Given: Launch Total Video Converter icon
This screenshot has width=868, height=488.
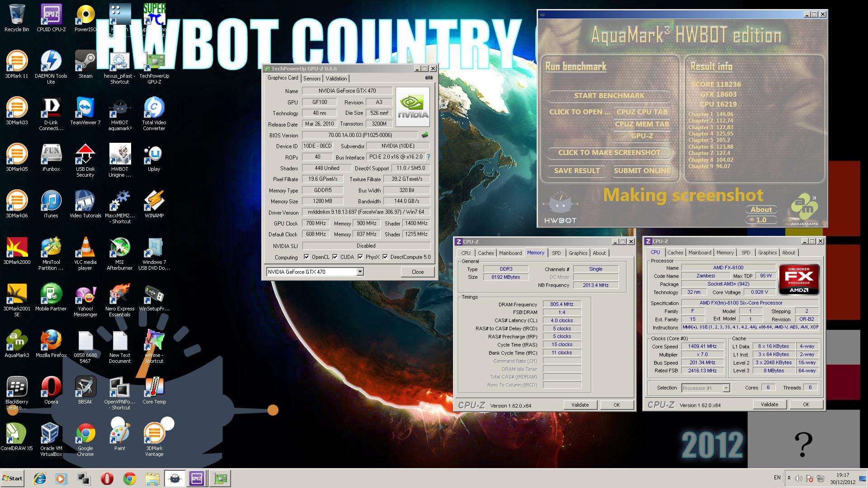Looking at the screenshot, I should [154, 114].
